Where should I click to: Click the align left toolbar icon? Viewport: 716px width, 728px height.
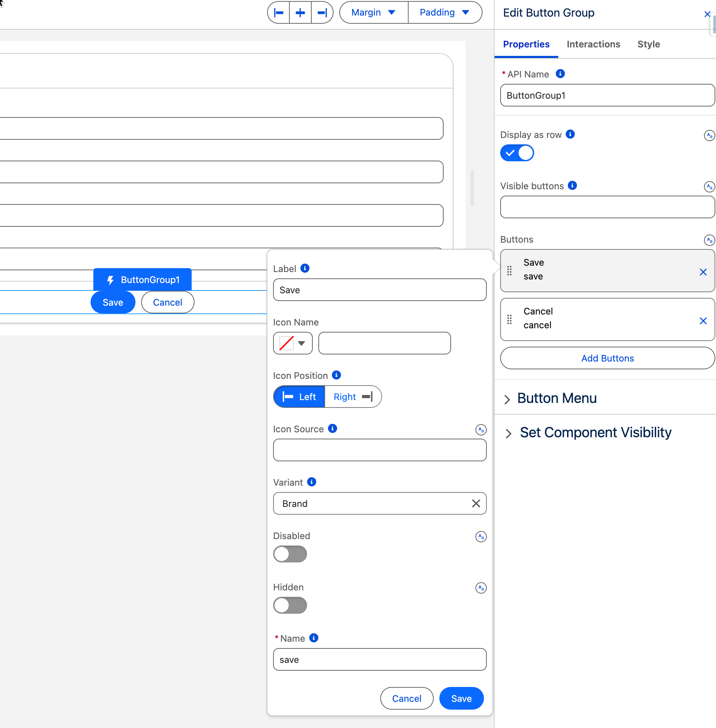(x=279, y=13)
